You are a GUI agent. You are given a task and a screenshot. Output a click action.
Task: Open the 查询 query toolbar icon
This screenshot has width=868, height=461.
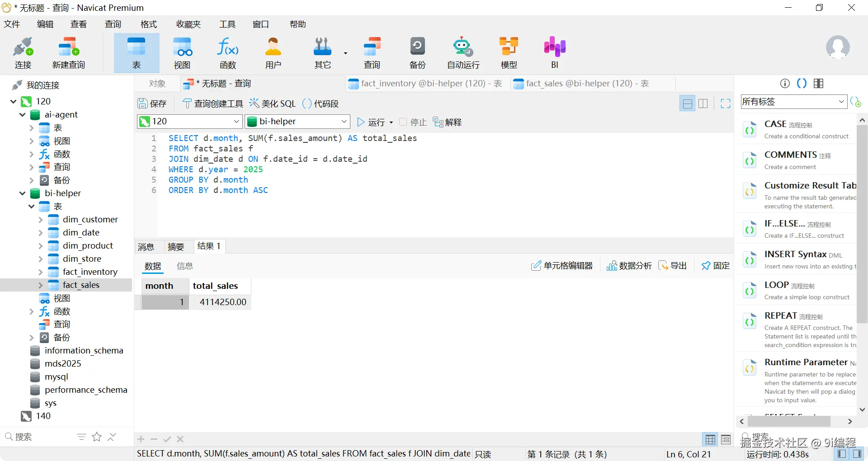click(x=372, y=53)
